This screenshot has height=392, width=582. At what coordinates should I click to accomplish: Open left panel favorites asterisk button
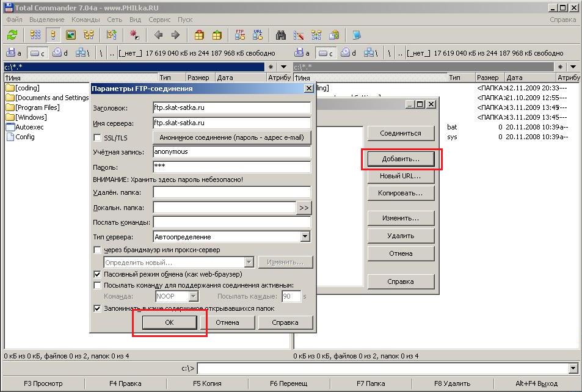[x=271, y=67]
